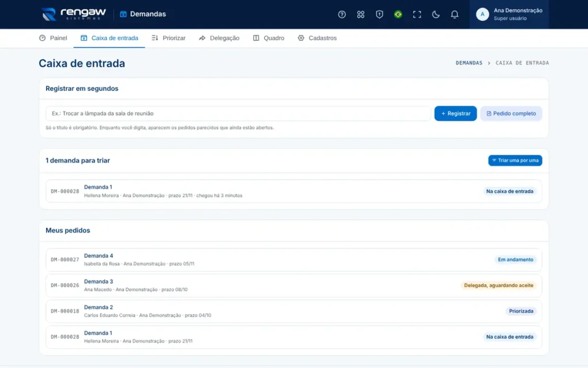Viewport: 588px width, 368px height.
Task: Click the Rengaw Sistemas logo
Action: point(73,14)
